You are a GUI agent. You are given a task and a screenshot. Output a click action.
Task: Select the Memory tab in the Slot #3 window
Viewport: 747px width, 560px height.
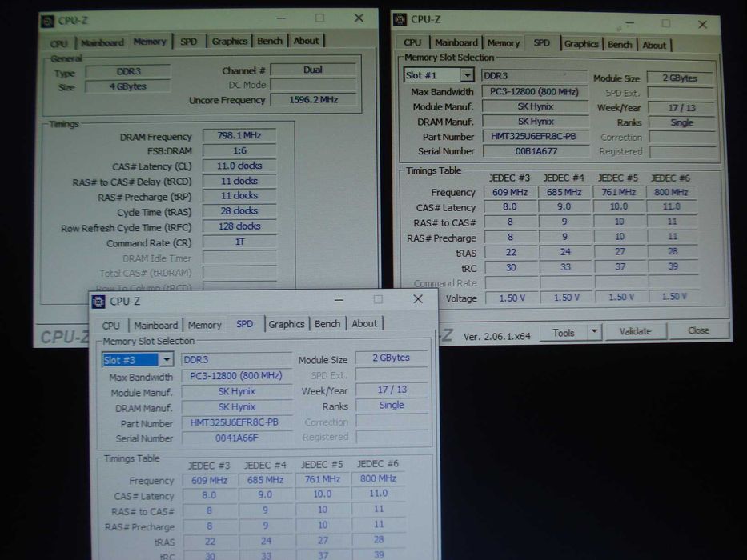tap(204, 325)
